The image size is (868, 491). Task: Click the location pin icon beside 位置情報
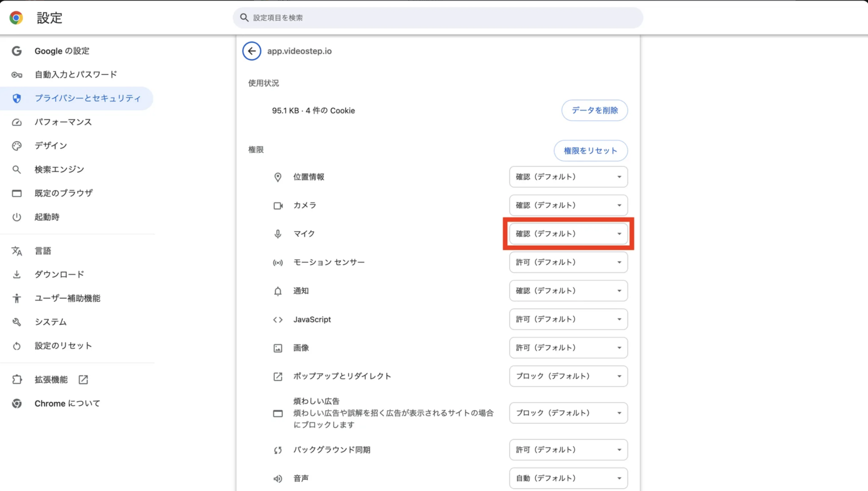(278, 177)
